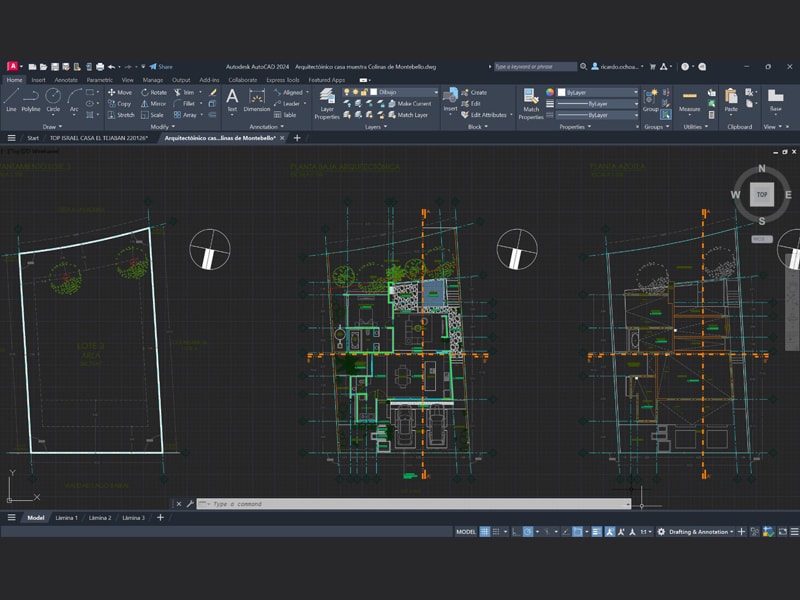Click Match Properties tool

click(531, 104)
